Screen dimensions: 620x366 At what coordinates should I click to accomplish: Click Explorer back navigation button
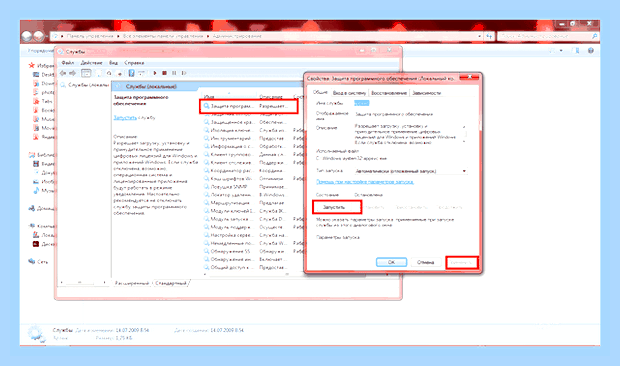26,36
